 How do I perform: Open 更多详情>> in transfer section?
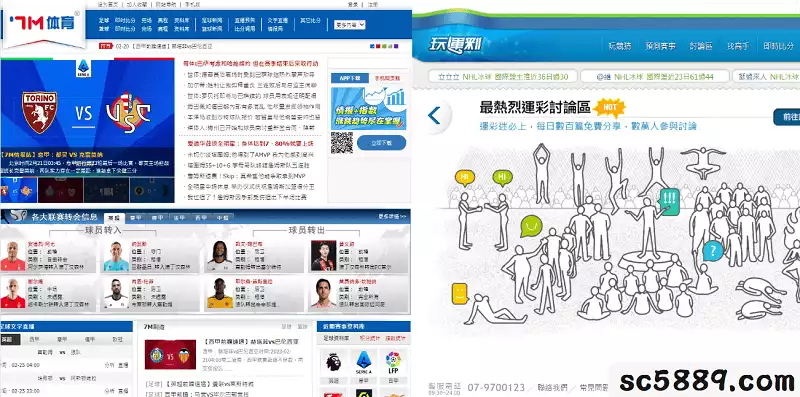[392, 216]
